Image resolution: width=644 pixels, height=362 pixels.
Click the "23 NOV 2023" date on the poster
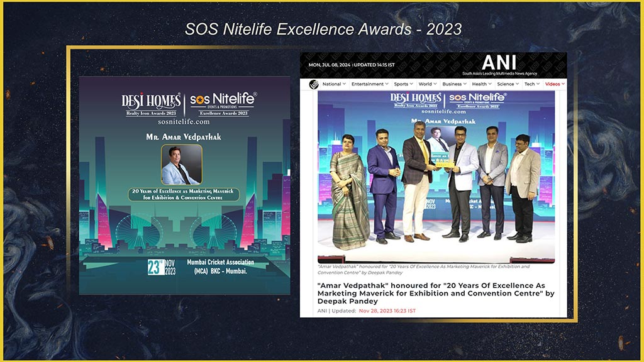pos(162,267)
